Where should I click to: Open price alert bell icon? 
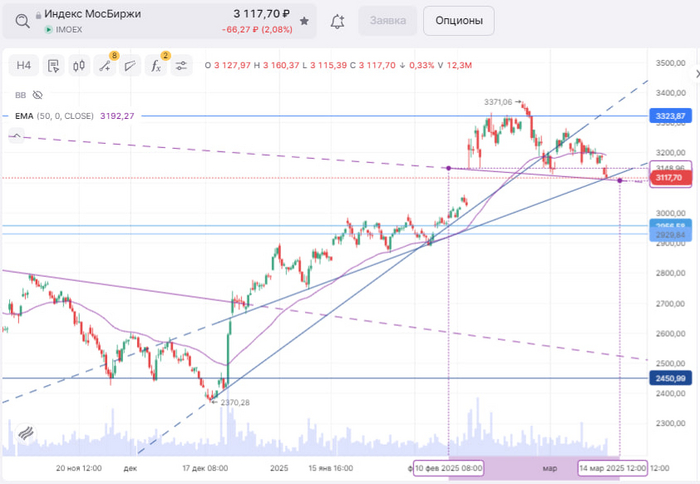[338, 21]
